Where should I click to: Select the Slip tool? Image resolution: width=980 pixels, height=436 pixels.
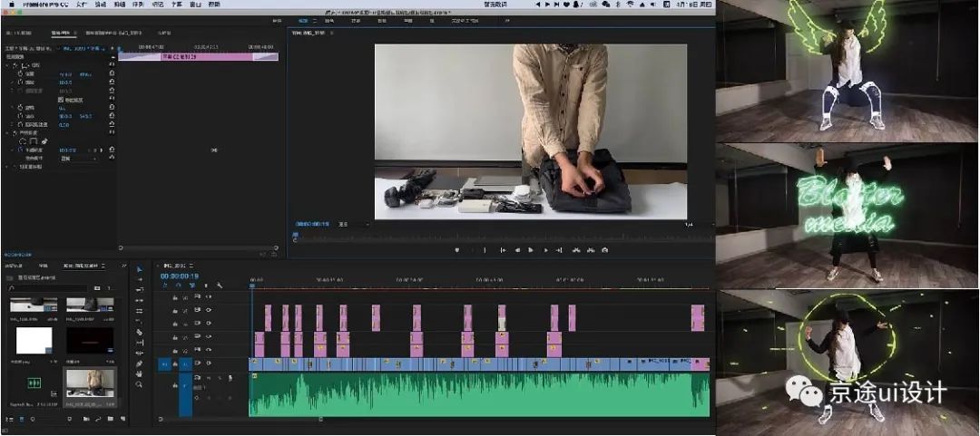pyautogui.click(x=139, y=343)
